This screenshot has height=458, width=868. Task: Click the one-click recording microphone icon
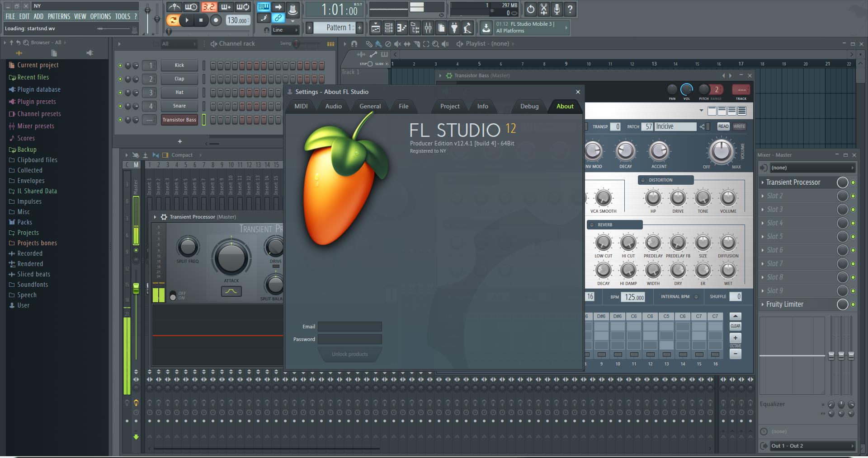(557, 9)
